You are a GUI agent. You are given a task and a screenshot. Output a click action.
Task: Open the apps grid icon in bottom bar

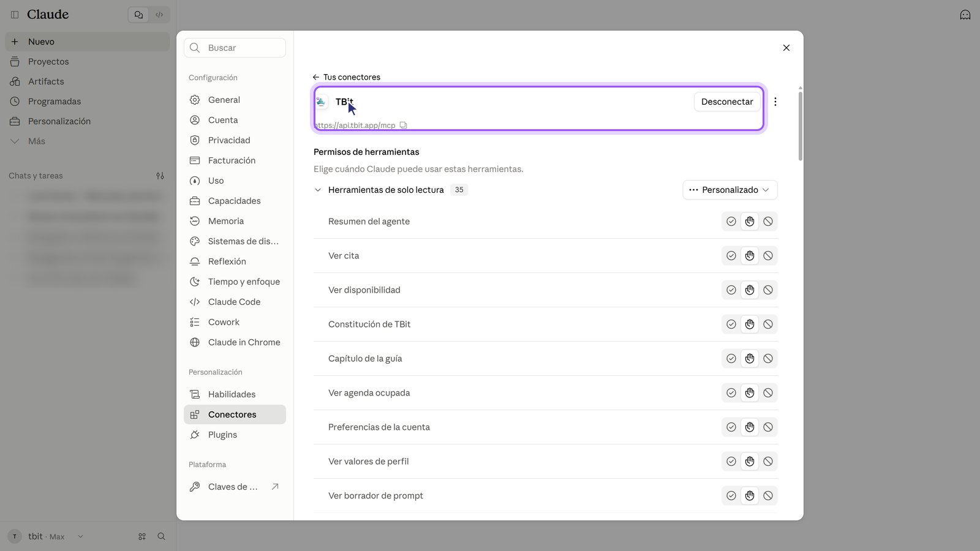coord(142,536)
